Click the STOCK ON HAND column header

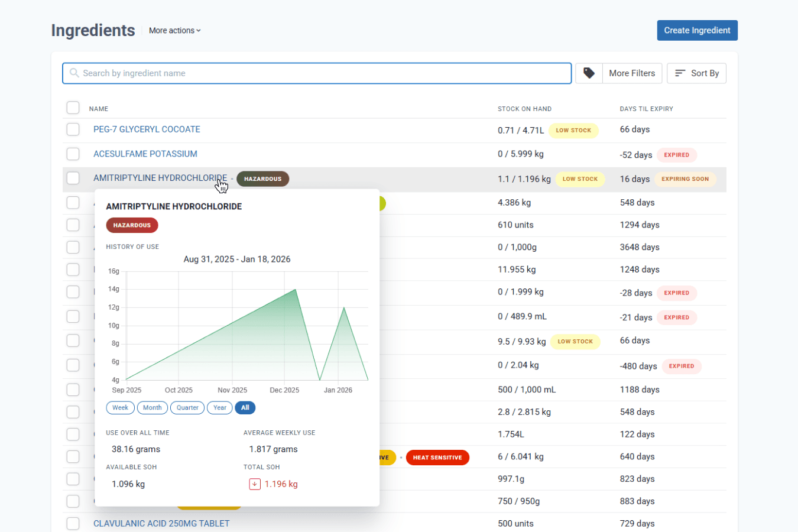point(524,109)
